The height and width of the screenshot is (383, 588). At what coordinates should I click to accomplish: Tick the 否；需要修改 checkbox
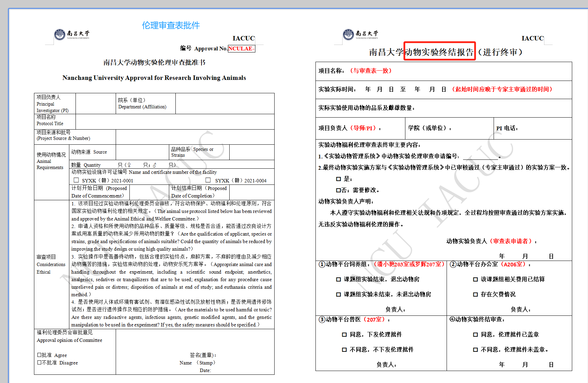[338, 190]
